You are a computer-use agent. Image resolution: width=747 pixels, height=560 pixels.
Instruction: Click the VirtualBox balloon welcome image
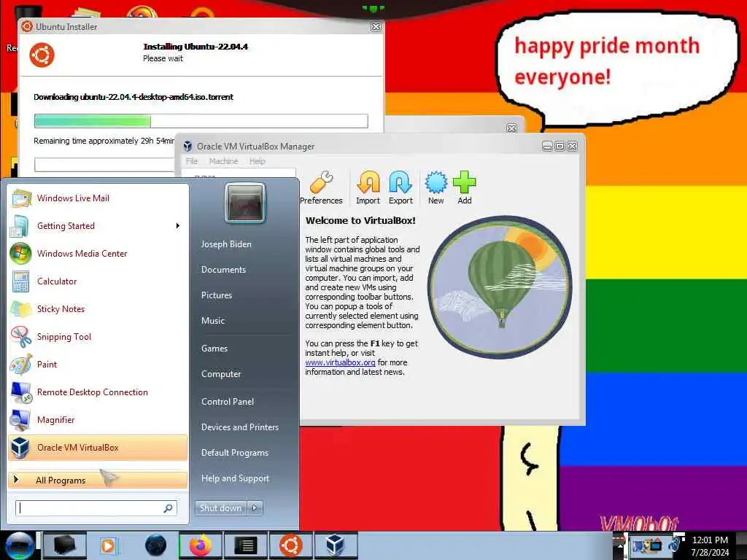click(499, 287)
